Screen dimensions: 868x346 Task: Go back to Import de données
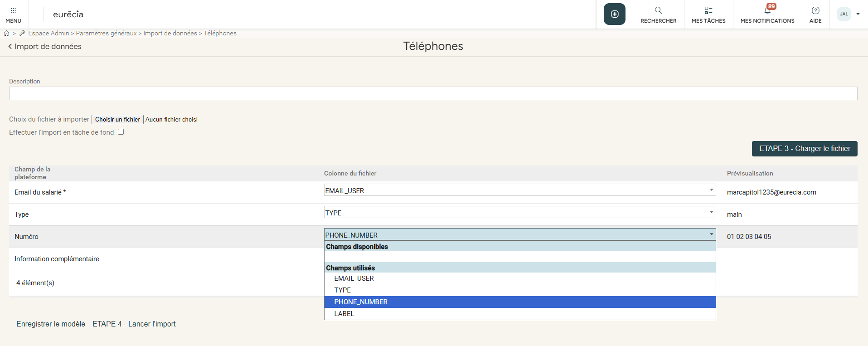(x=45, y=46)
